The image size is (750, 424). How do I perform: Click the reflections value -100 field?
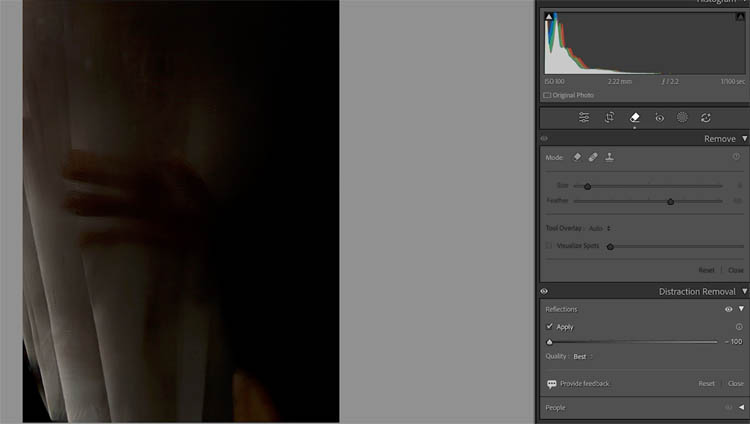point(734,342)
